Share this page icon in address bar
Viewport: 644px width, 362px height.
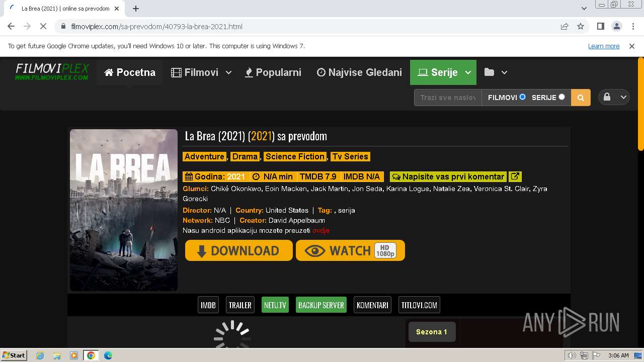[565, 26]
